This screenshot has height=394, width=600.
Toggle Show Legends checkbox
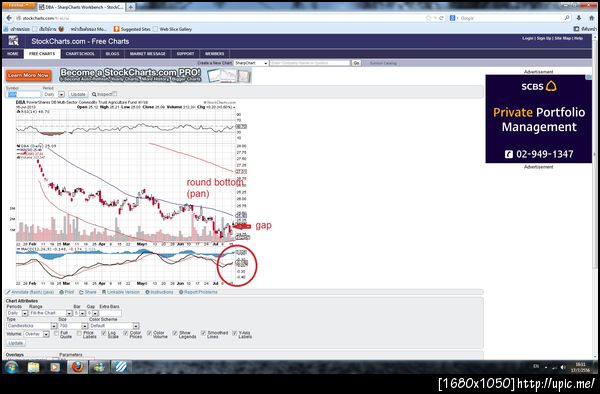point(174,333)
